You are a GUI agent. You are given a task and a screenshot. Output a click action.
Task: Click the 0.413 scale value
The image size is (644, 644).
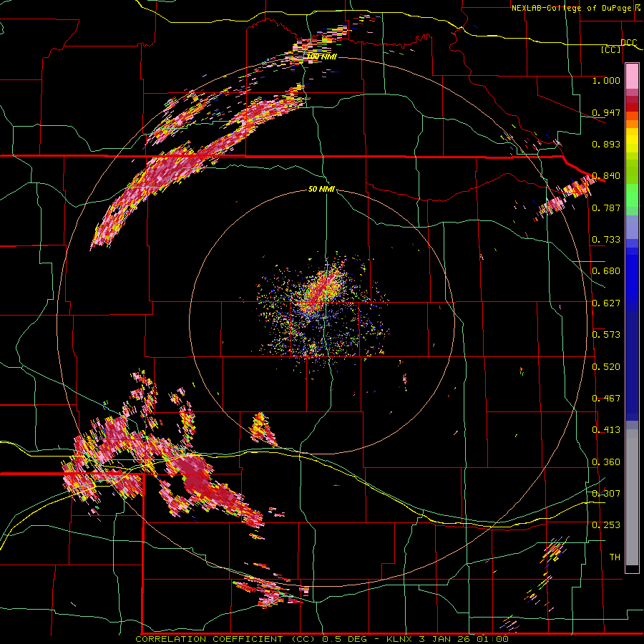point(606,430)
